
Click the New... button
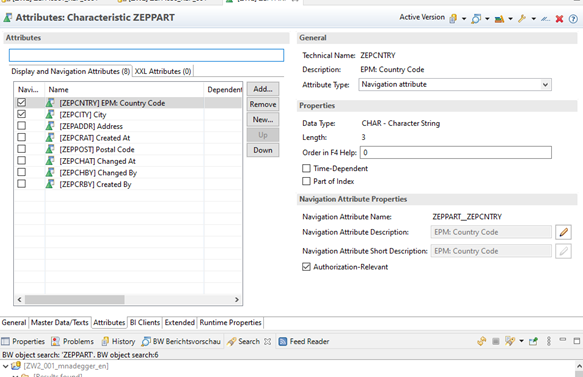pyautogui.click(x=262, y=120)
